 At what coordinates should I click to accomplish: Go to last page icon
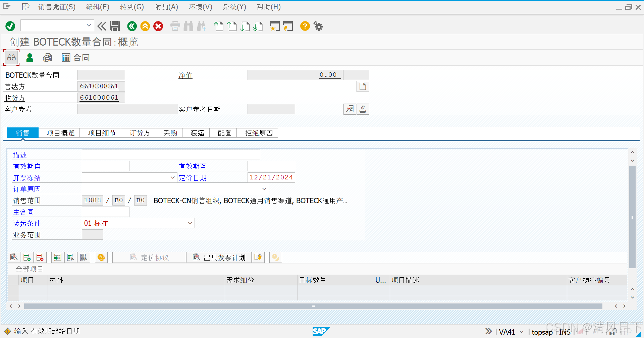[258, 26]
